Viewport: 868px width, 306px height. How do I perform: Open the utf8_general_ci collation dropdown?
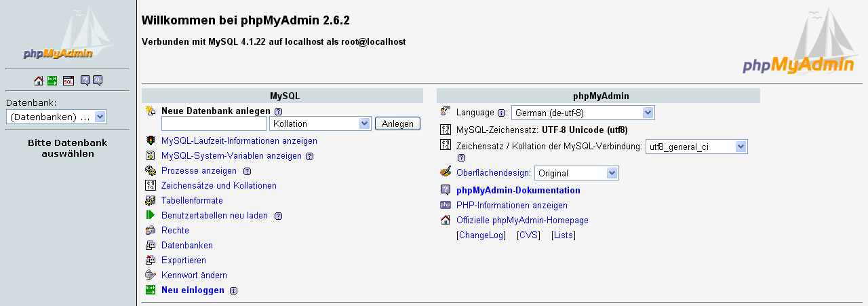pos(696,147)
